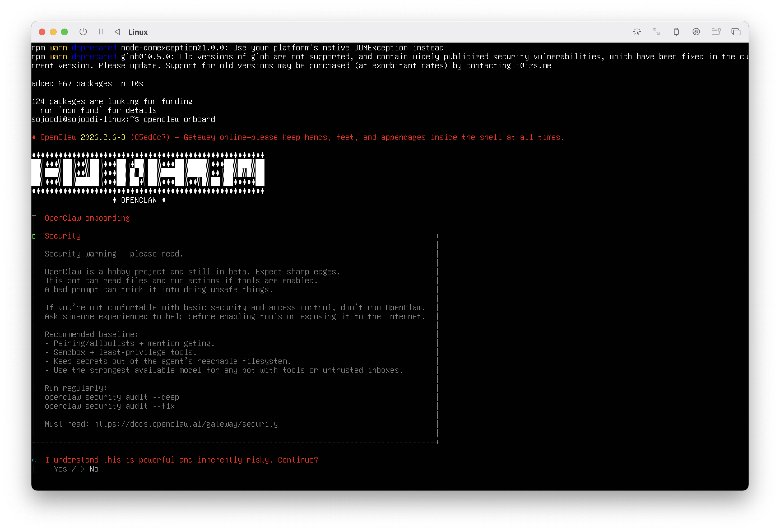Toggle the Security section header
This screenshot has width=780, height=532.
click(x=63, y=236)
